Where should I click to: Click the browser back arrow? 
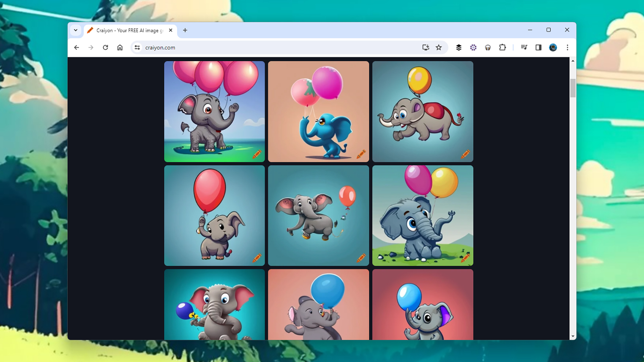tap(76, 47)
